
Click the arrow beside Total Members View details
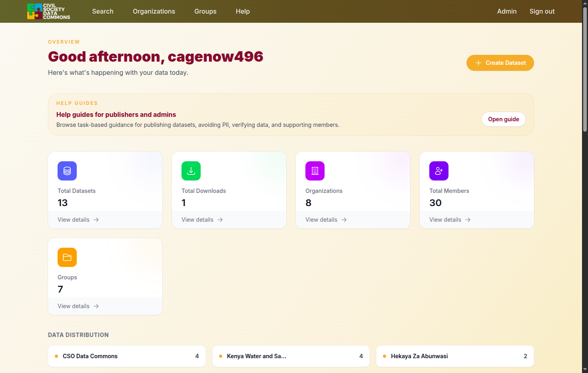click(468, 220)
